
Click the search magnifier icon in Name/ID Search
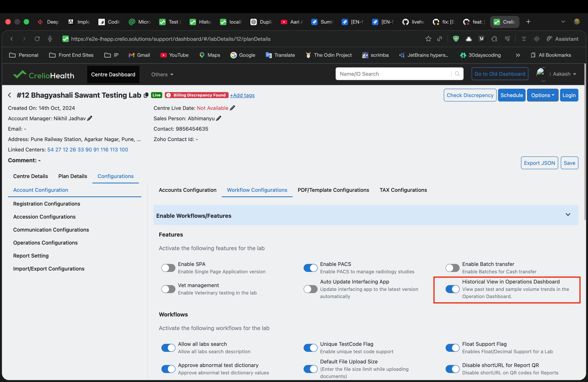(x=457, y=74)
